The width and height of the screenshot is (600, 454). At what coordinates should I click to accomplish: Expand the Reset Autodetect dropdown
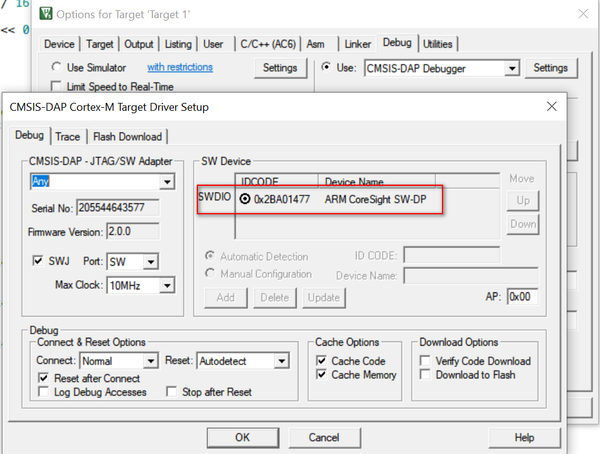click(x=282, y=361)
